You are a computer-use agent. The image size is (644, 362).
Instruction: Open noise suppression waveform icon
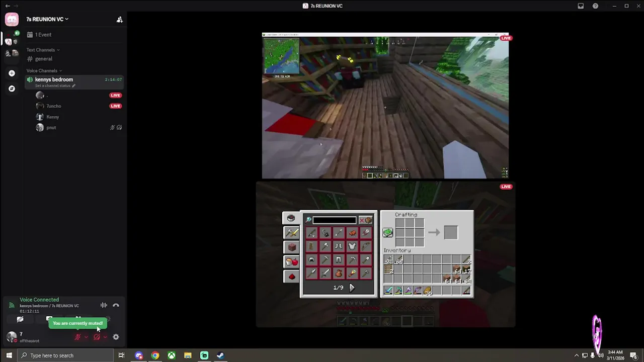tap(104, 305)
